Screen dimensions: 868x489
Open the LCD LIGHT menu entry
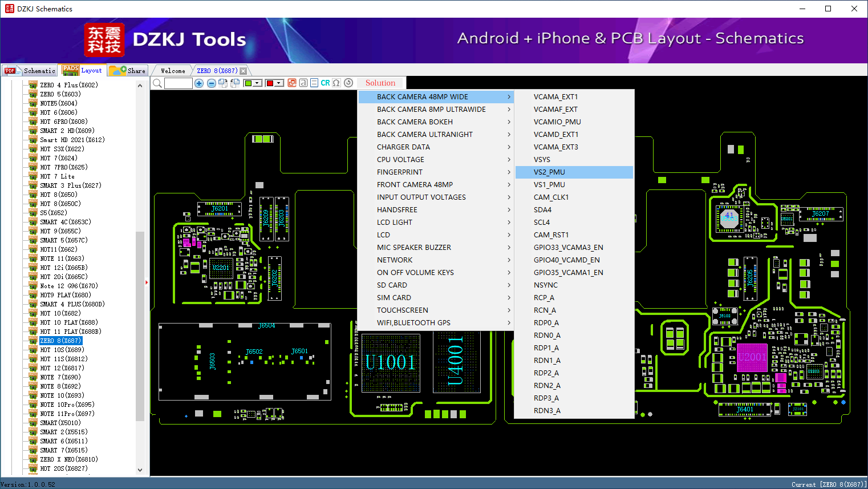[436, 223]
